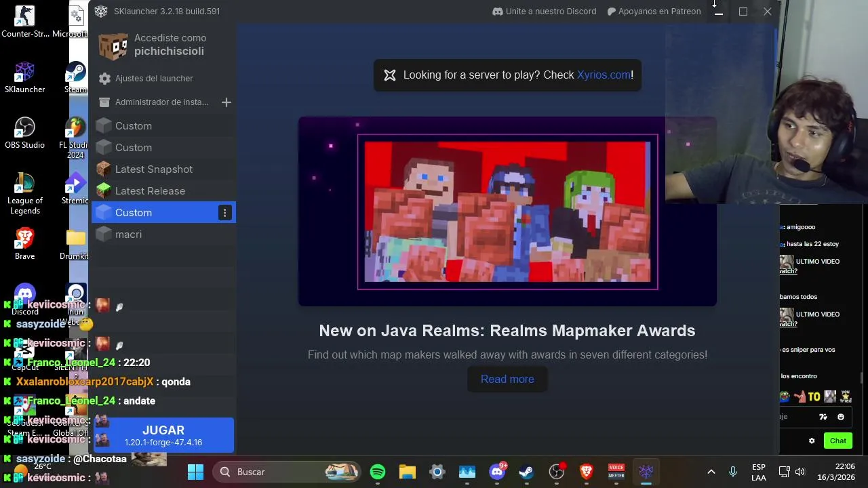Click the Buscar taskbar search box
Viewport: 868px width, 488px height.
point(288,472)
